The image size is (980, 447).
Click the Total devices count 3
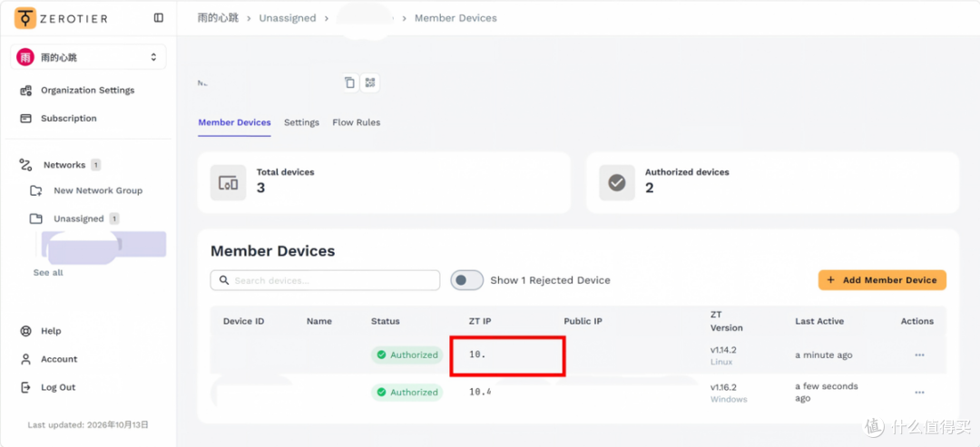[260, 188]
